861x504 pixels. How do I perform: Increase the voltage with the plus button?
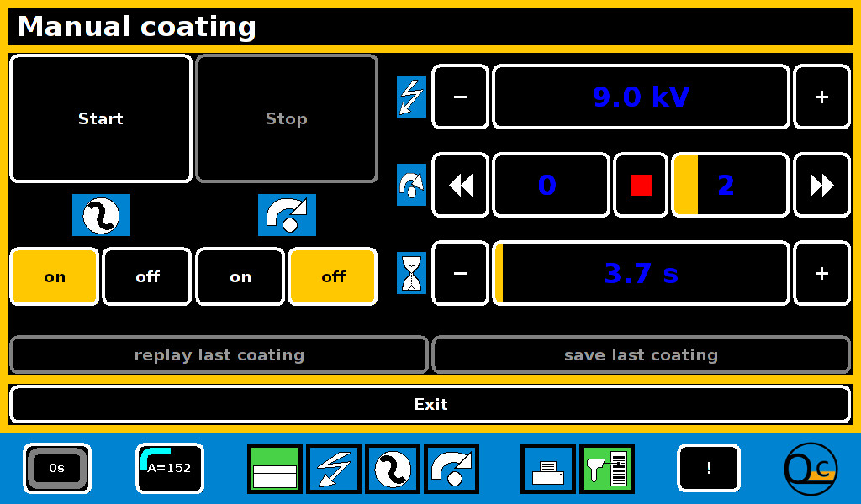click(x=821, y=97)
